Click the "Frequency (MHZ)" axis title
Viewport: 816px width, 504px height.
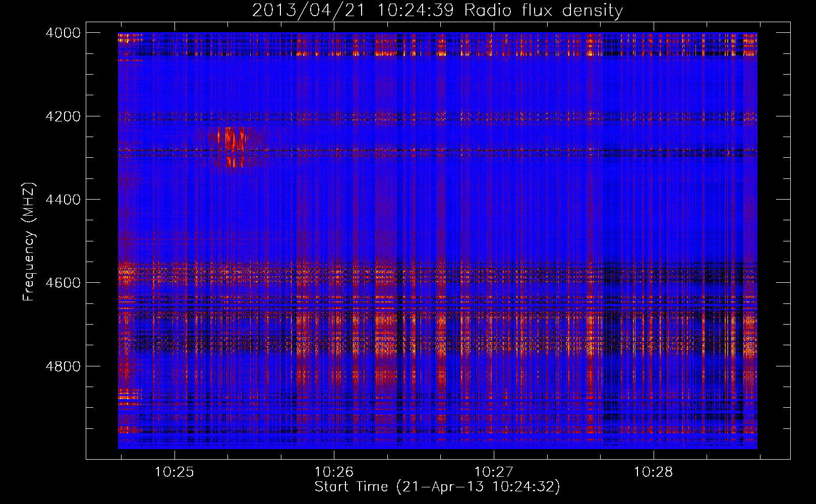29,242
